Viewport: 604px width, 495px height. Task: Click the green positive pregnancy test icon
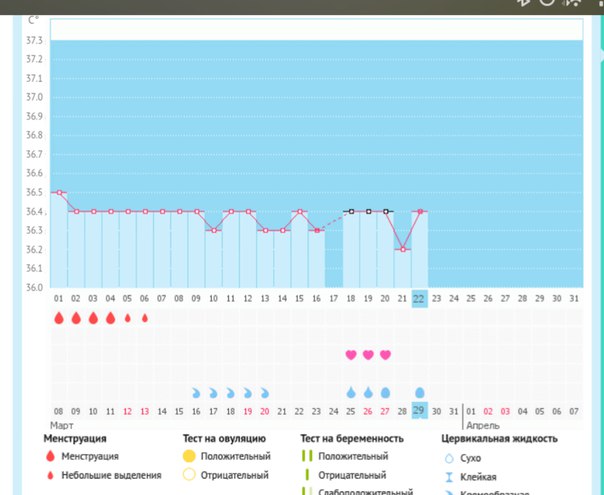[x=309, y=457]
